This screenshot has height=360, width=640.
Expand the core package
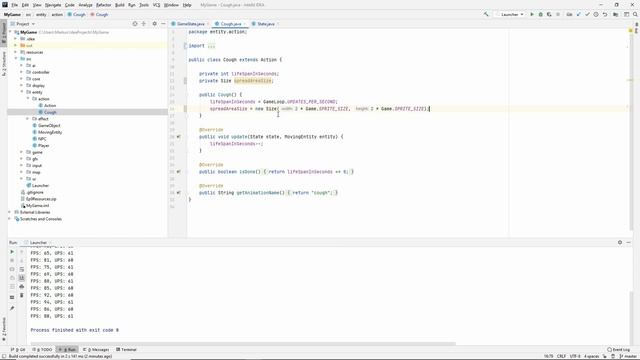pos(22,79)
